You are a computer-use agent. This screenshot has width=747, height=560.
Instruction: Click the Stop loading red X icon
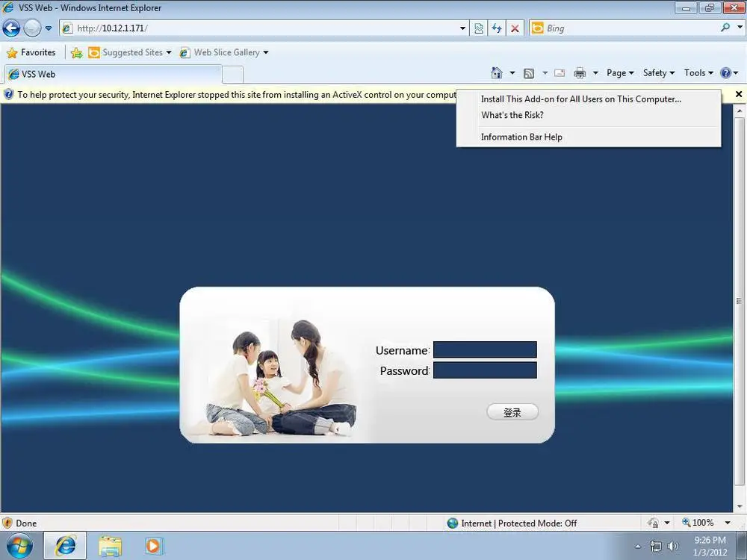tap(515, 28)
